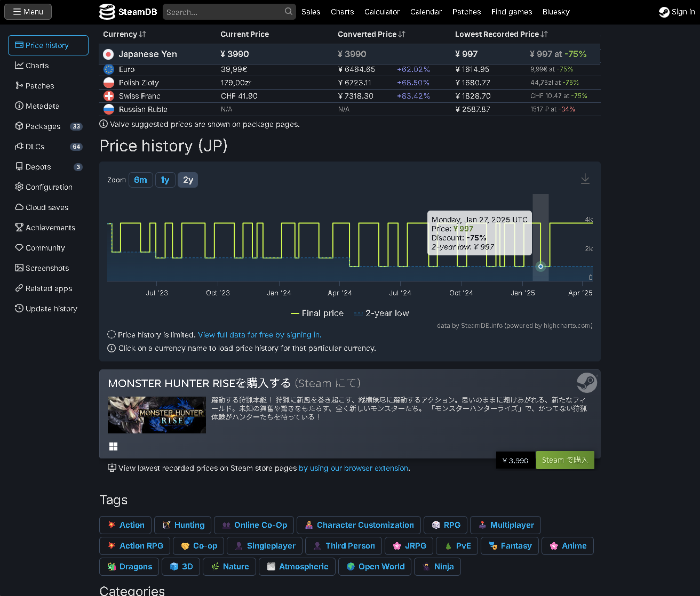Click the Windows platform icon
The height and width of the screenshot is (596, 700).
pos(113,446)
